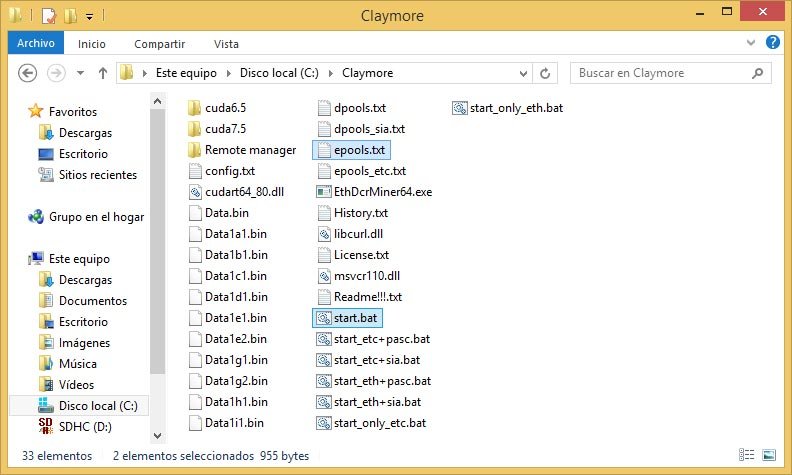Select the cuda6.5 folder icon

(194, 108)
